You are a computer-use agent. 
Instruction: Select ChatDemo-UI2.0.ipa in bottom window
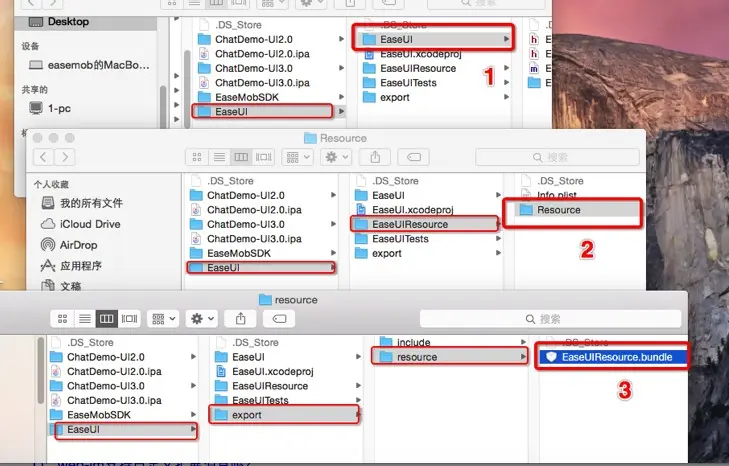click(114, 371)
